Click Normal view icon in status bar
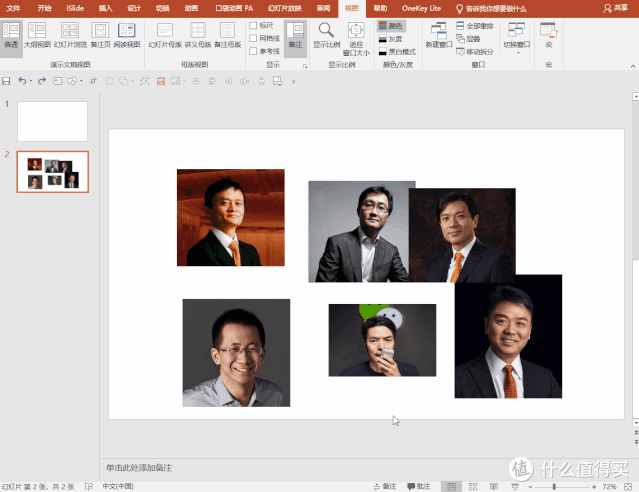This screenshot has height=492, width=639. [x=452, y=486]
